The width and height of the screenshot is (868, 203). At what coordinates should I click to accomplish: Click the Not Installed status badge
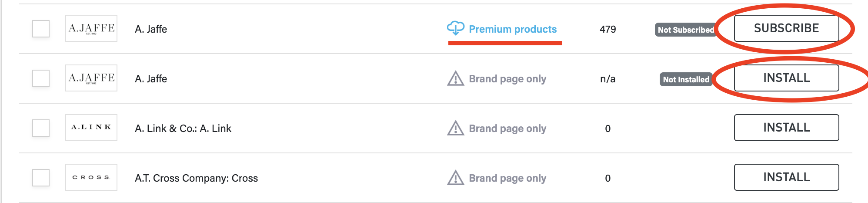(x=686, y=79)
